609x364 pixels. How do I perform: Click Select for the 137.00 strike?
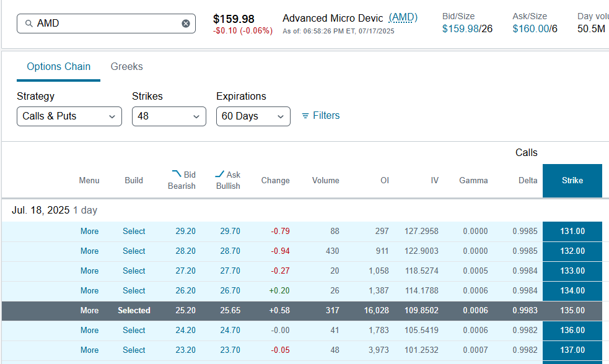pyautogui.click(x=134, y=350)
